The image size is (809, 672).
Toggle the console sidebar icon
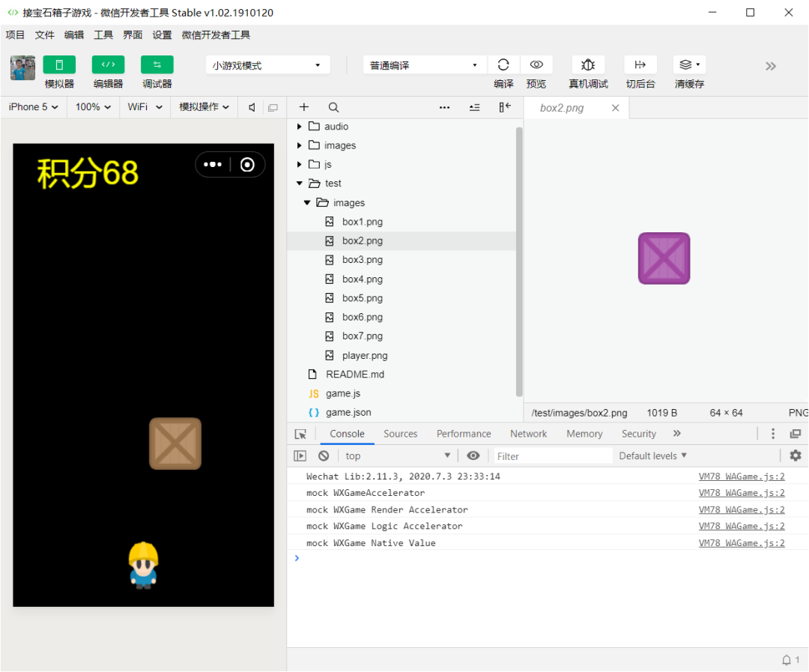pyautogui.click(x=300, y=455)
